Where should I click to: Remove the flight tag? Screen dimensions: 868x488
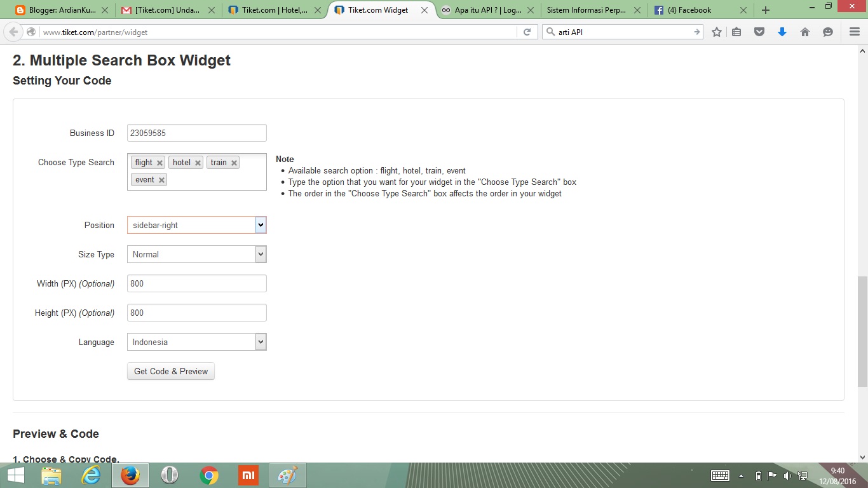[x=159, y=163]
